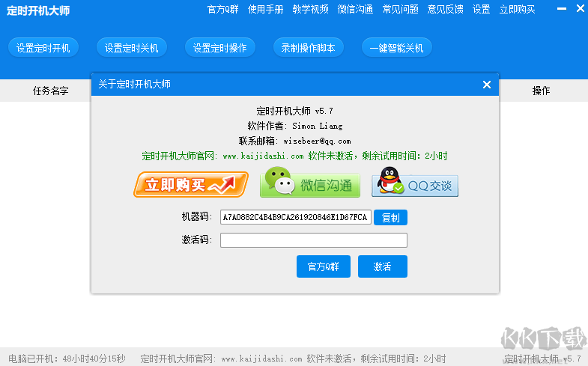Click the QQ交谈 penguin button

point(415,182)
